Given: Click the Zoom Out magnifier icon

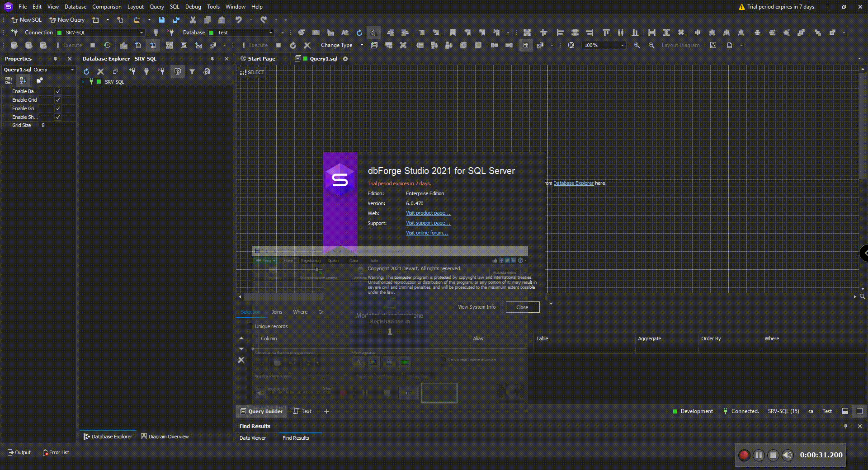Looking at the screenshot, I should (651, 45).
